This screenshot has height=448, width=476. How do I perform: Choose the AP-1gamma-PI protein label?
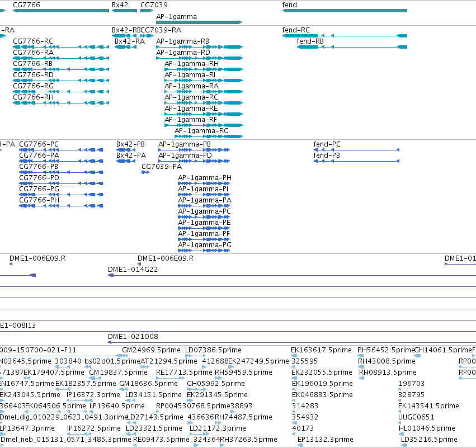pos(203,189)
